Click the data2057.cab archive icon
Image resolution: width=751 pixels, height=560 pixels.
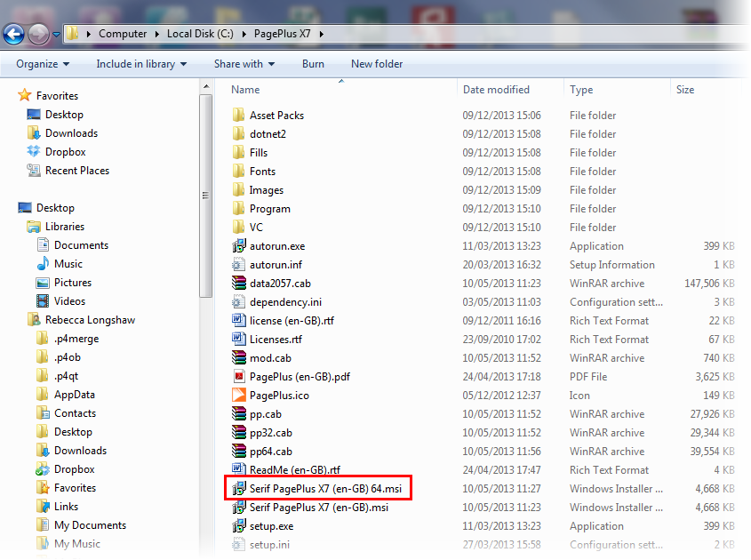238,284
